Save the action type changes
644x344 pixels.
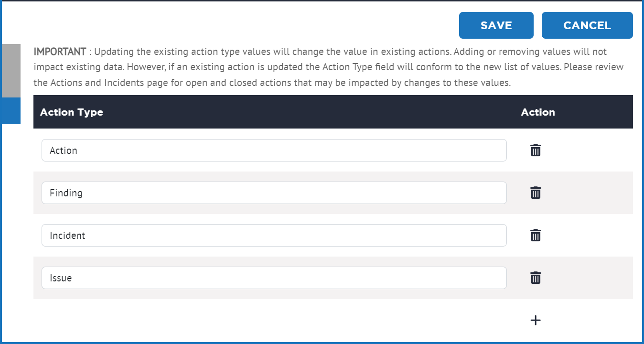click(496, 25)
